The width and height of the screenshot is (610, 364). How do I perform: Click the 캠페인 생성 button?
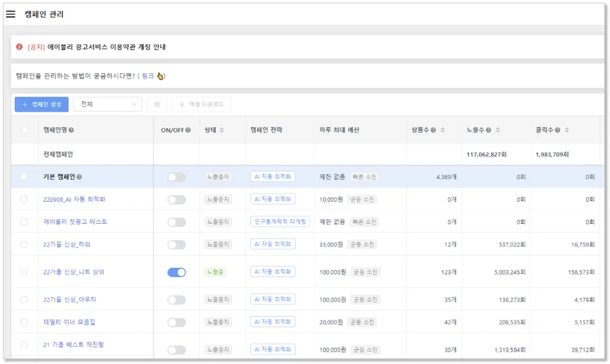[x=42, y=104]
